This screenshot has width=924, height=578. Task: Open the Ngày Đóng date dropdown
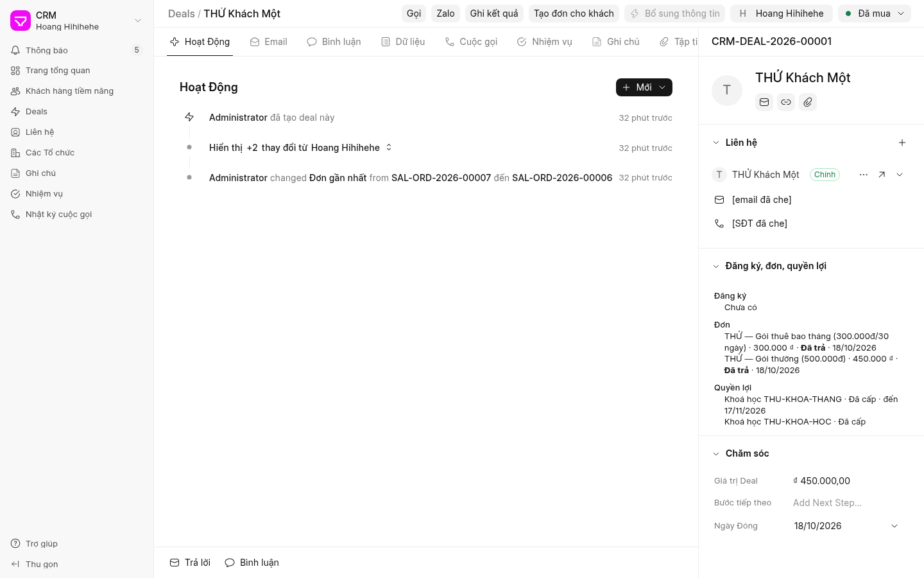point(846,526)
